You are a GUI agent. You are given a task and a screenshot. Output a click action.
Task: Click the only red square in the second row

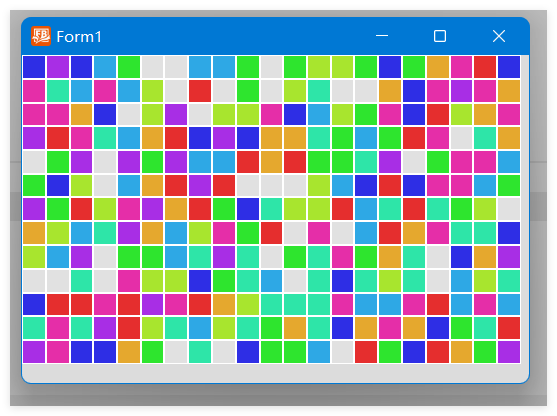pos(200,91)
